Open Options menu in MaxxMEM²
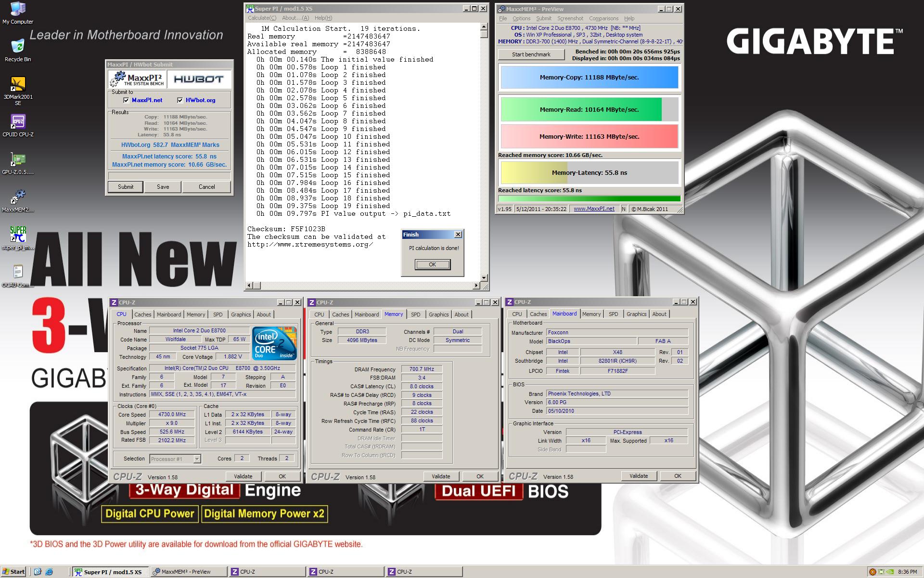 (521, 18)
